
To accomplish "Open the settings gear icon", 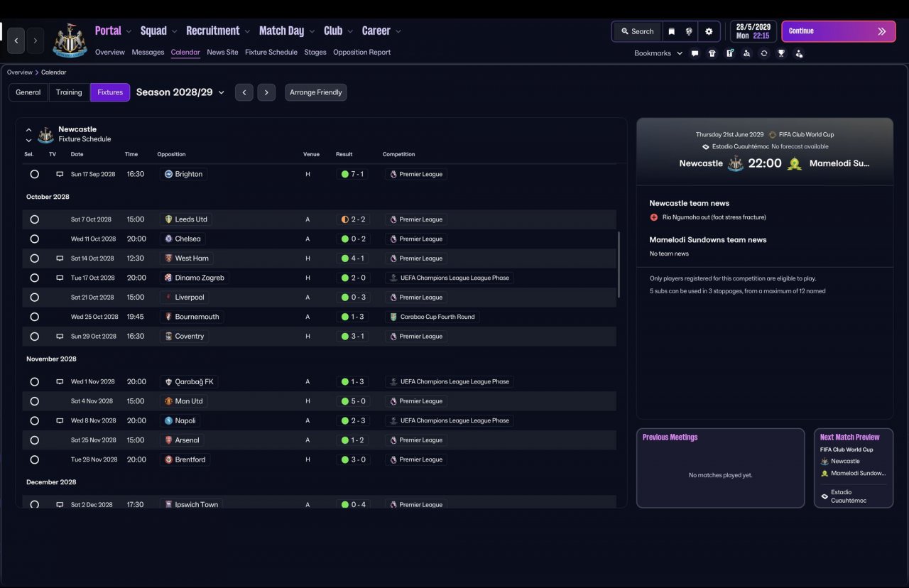I will point(709,31).
